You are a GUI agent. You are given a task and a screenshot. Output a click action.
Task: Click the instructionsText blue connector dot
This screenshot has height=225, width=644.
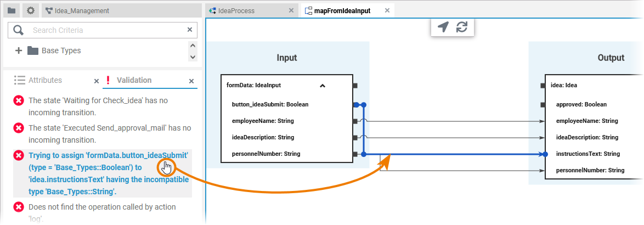point(545,154)
